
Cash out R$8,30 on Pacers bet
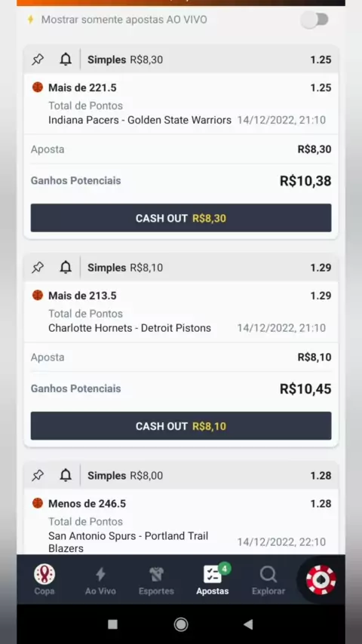click(181, 218)
